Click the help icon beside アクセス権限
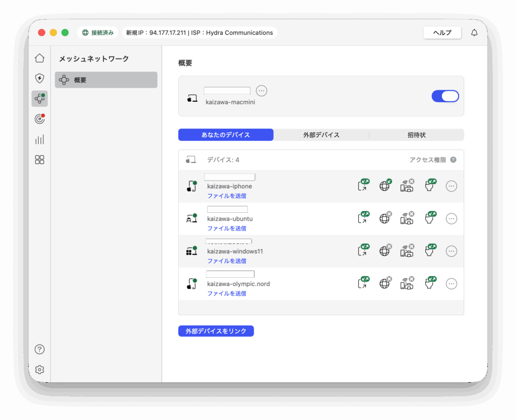Viewport: 516px width, 420px height. point(453,160)
